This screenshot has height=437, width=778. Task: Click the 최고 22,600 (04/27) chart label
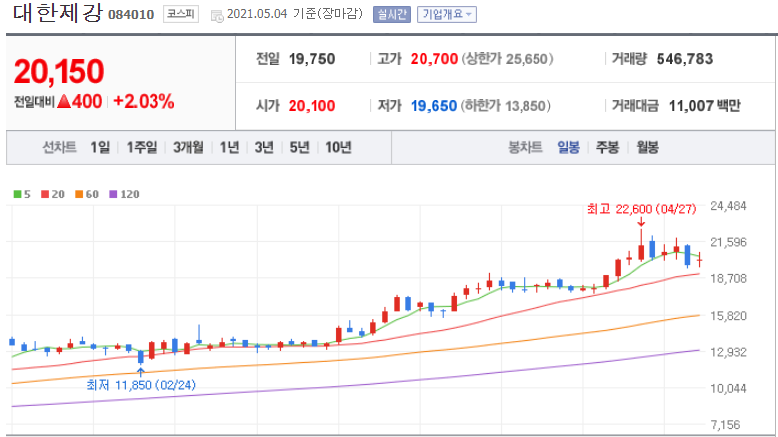coord(642,209)
